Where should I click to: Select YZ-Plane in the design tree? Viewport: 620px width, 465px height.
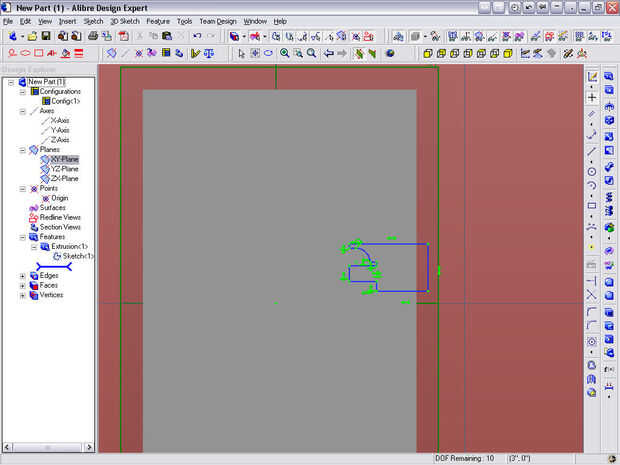coord(64,169)
